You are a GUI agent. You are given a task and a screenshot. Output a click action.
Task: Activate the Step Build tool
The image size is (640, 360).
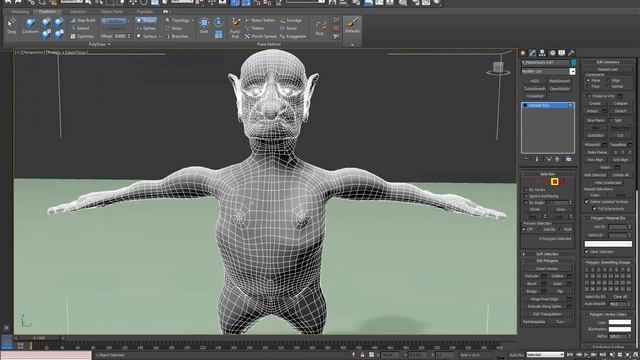coord(83,20)
